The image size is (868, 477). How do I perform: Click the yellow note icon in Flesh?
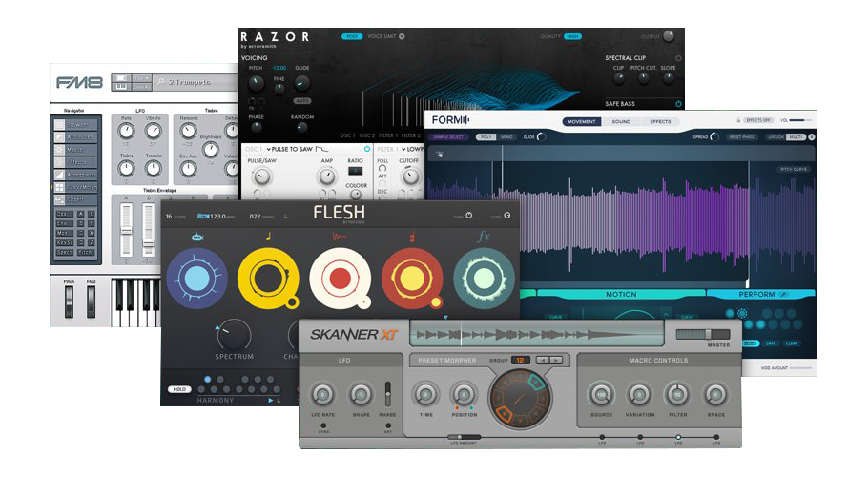click(x=268, y=237)
